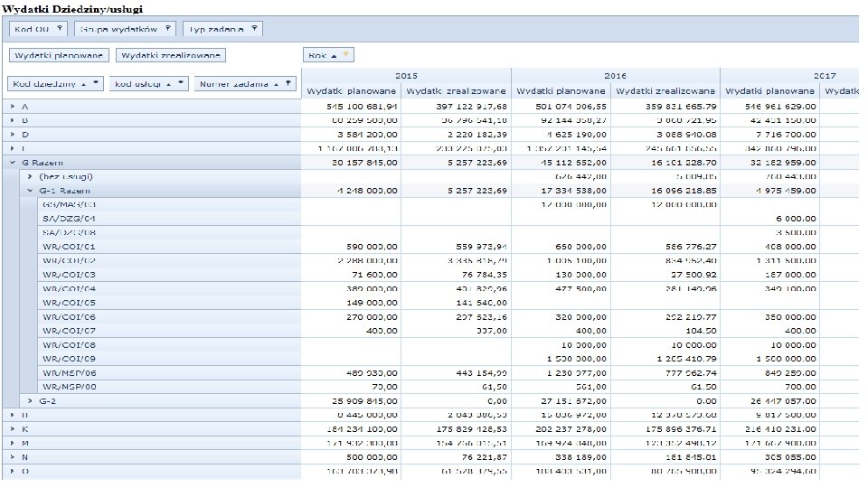Click cell value 141 540,00
The height and width of the screenshot is (488, 868).
pos(482,303)
